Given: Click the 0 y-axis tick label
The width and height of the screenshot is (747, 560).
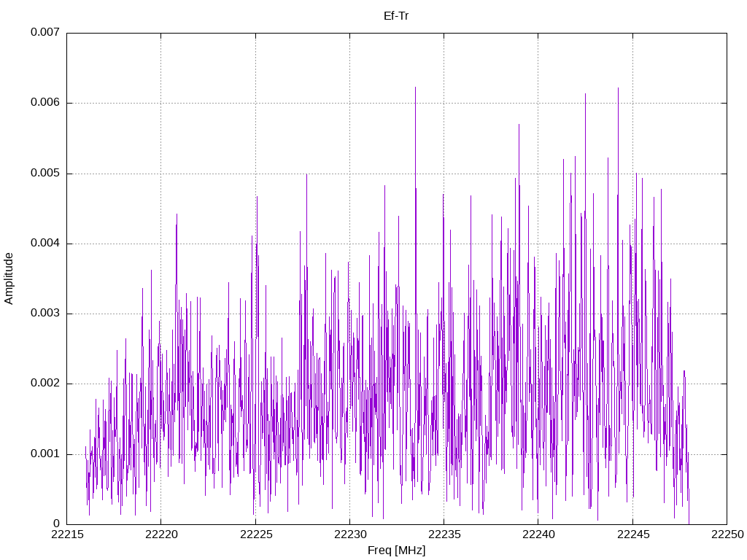Looking at the screenshot, I should tap(57, 524).
